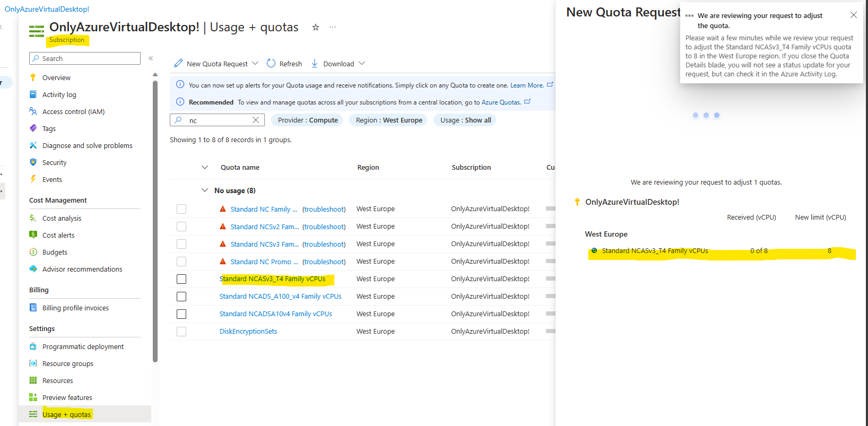Screen dimensions: 868x426
Task: Open the Region : West Europe filter
Action: pos(389,120)
